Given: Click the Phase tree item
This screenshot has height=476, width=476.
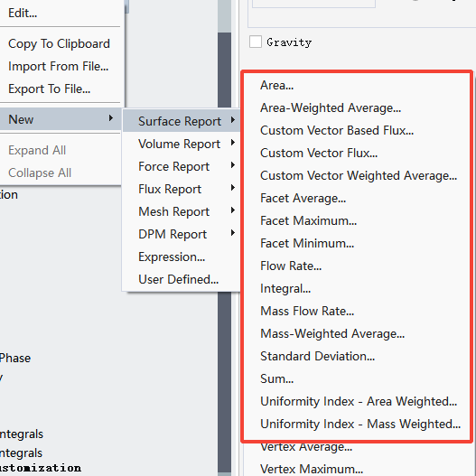Looking at the screenshot, I should click(15, 359).
